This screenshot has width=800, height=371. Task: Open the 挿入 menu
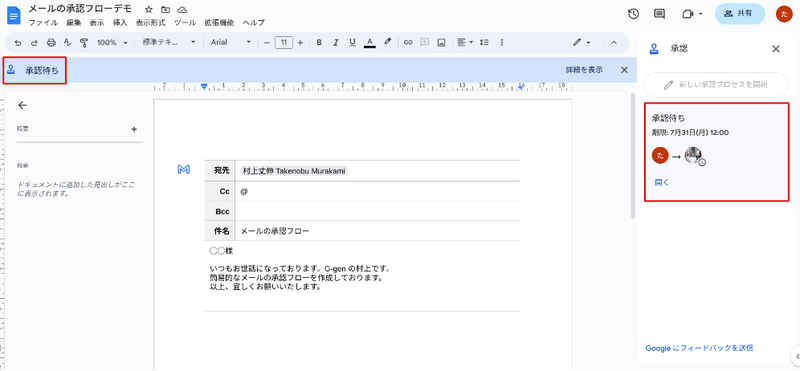pyautogui.click(x=120, y=22)
